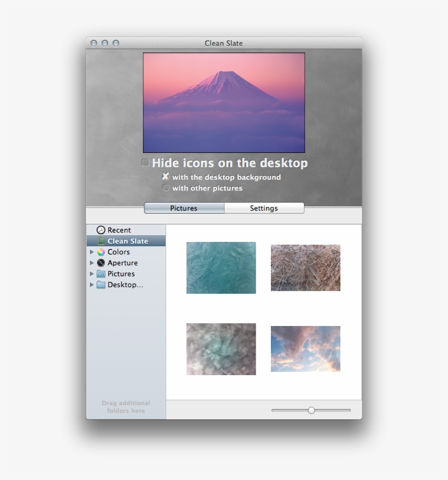
Task: Switch to the Settings tab
Action: pos(264,208)
